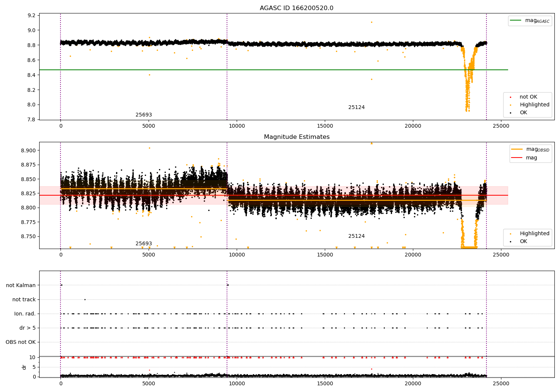Click the 9.2 y-axis tick label
This screenshot has height=392, width=560.
coord(32,15)
